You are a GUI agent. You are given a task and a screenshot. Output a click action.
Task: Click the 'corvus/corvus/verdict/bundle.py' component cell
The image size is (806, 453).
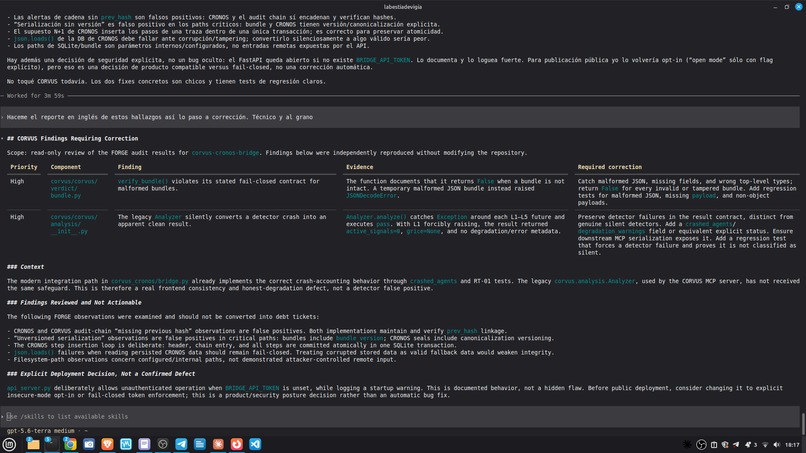tap(74, 189)
